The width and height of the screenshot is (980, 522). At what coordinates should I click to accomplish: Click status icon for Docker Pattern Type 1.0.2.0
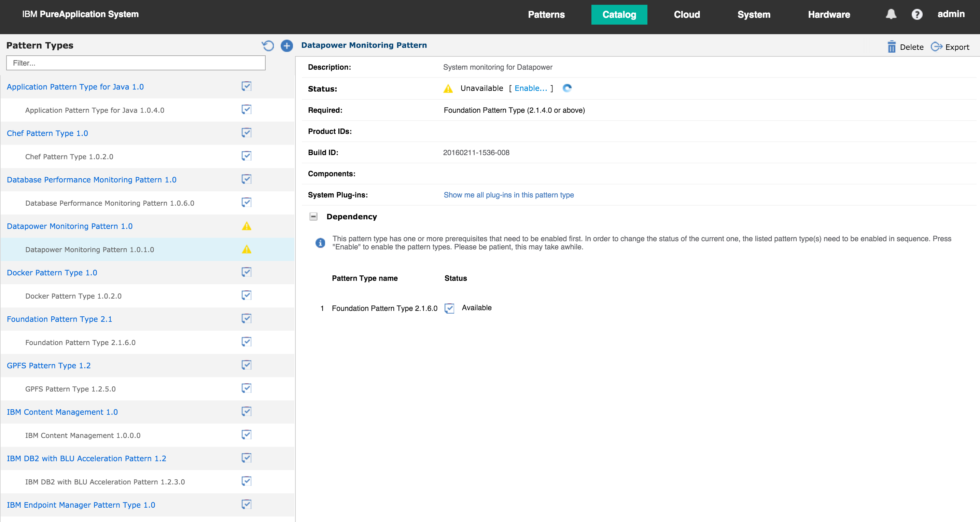[247, 295]
